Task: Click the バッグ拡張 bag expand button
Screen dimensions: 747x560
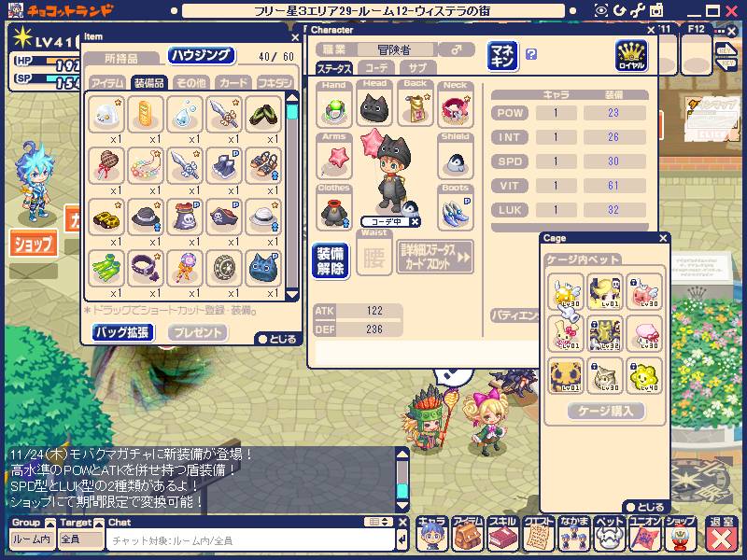Action: 122,332
